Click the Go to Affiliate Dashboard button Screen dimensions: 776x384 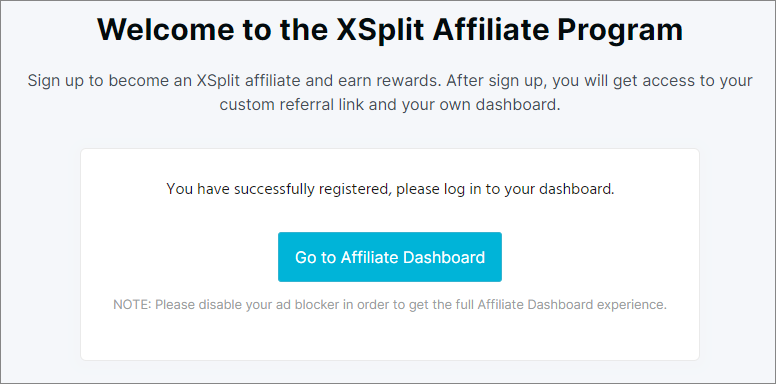[390, 257]
